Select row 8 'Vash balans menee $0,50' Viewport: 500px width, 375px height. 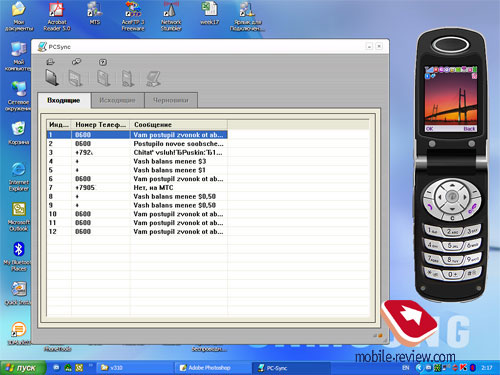click(137, 196)
